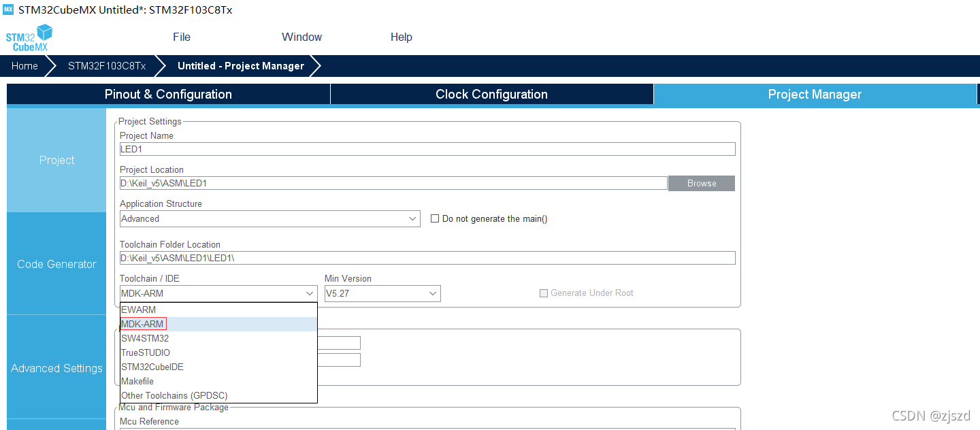Switch to Project Manager tab

815,95
